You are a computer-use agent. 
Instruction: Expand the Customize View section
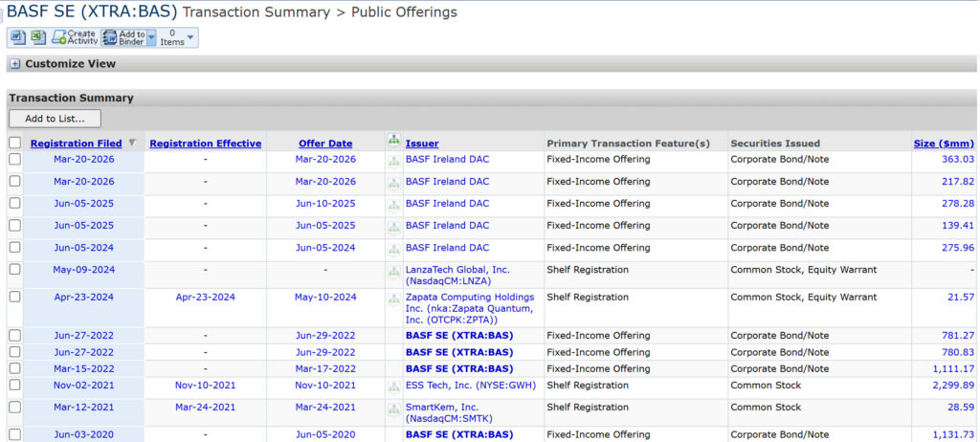click(x=15, y=64)
